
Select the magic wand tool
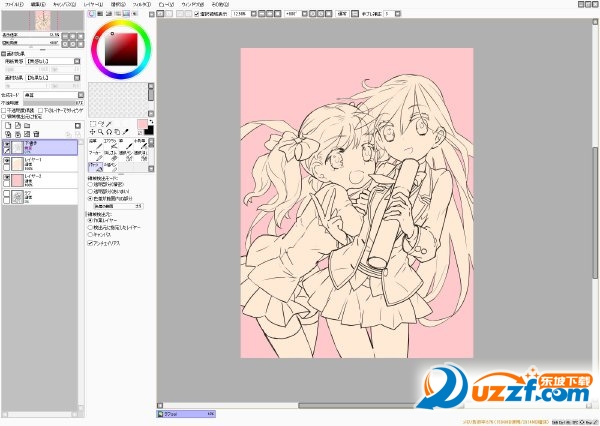109,124
